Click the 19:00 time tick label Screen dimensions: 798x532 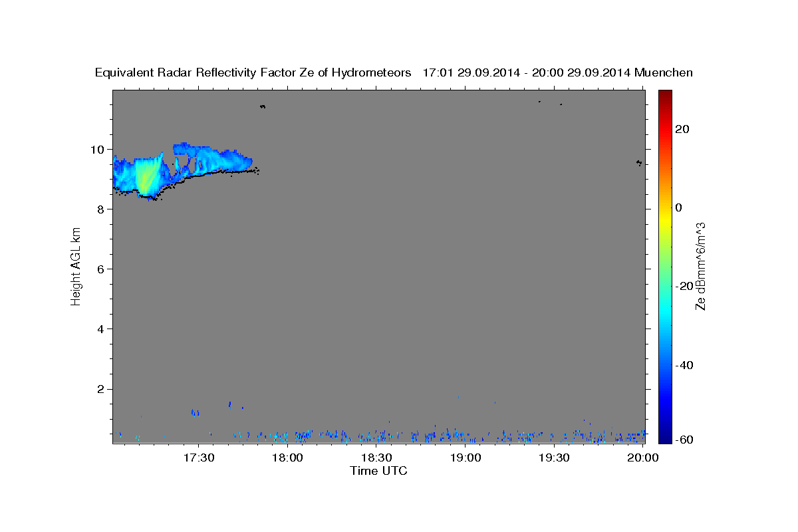coord(466,458)
